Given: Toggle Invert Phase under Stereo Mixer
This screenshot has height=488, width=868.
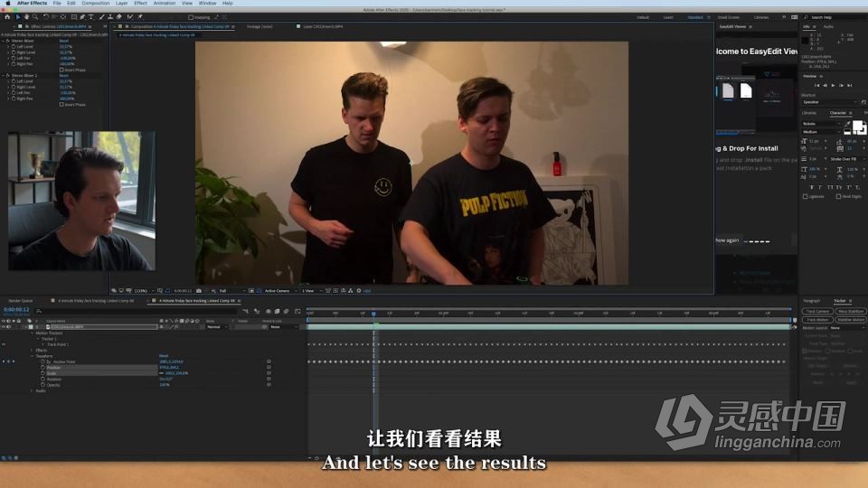Looking at the screenshot, I should (61, 70).
